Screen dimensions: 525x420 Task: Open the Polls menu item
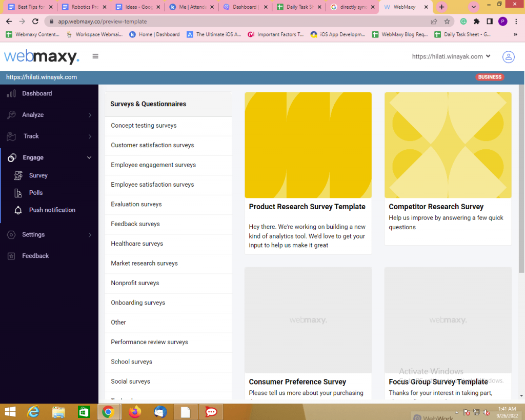coord(36,193)
